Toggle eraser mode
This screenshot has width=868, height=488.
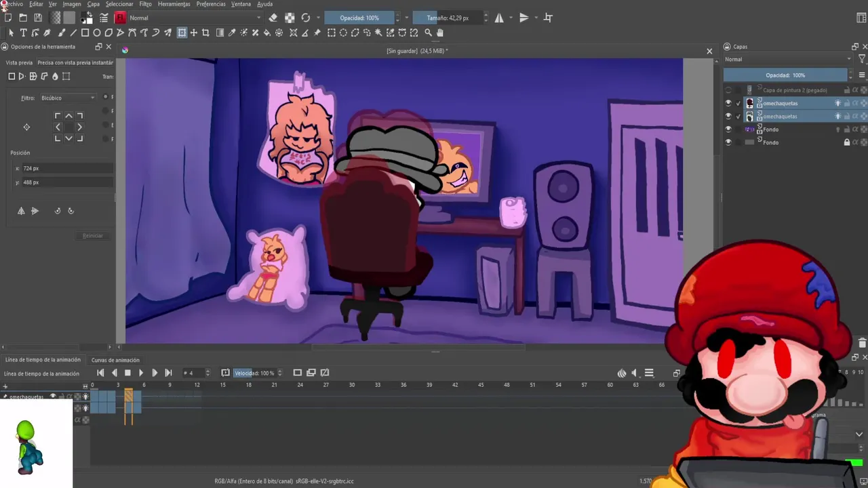tap(273, 18)
